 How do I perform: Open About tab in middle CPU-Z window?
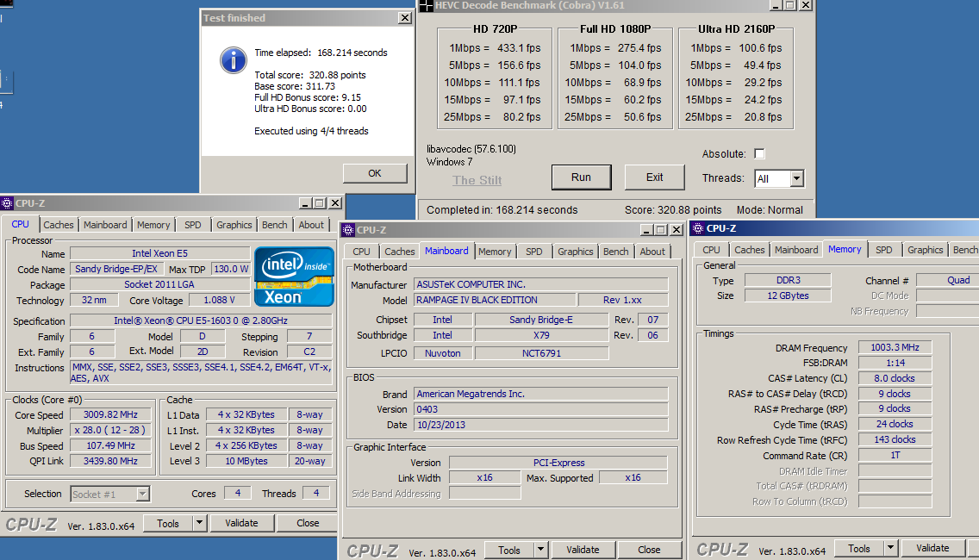(652, 251)
